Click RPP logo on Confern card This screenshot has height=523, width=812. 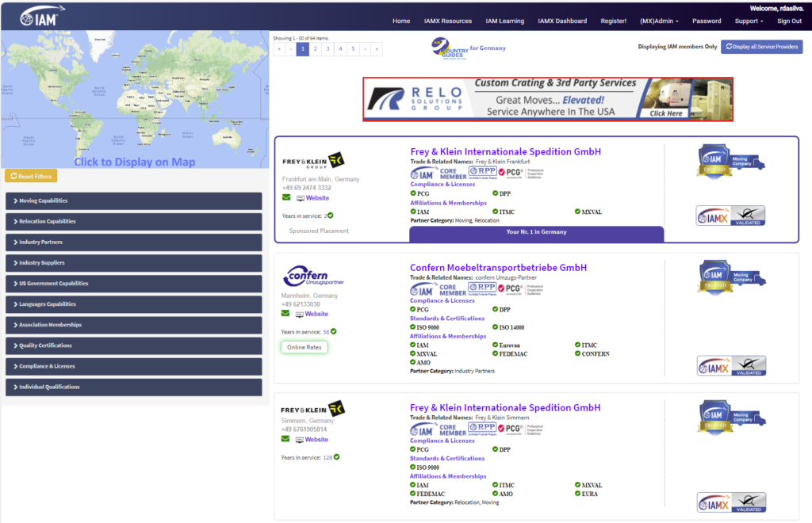[x=482, y=288]
